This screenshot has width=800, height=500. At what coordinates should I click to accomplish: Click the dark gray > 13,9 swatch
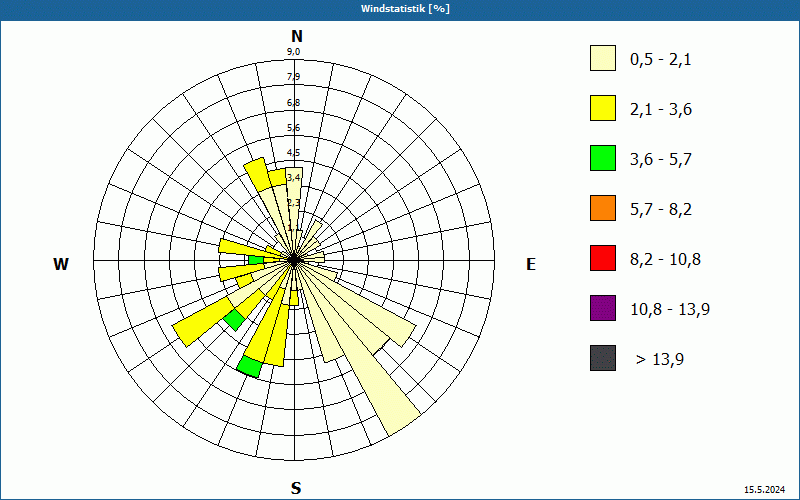click(x=603, y=358)
